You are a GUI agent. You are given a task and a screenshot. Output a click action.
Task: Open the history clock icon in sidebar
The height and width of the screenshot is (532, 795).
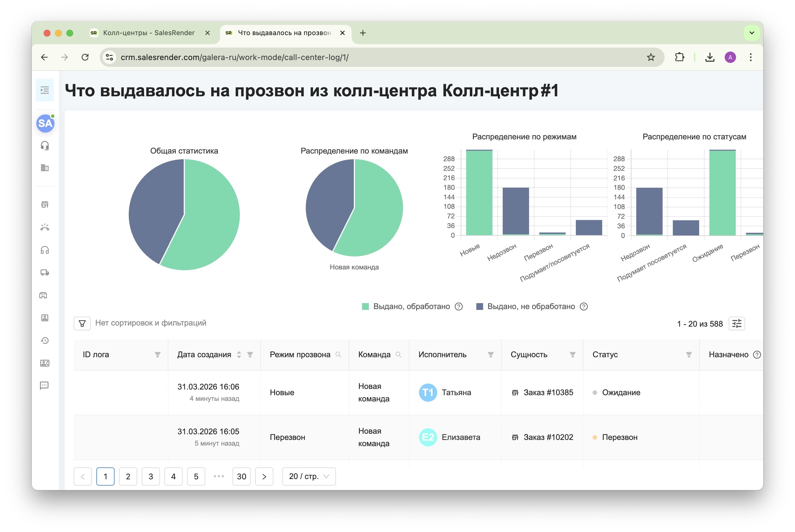click(x=45, y=341)
